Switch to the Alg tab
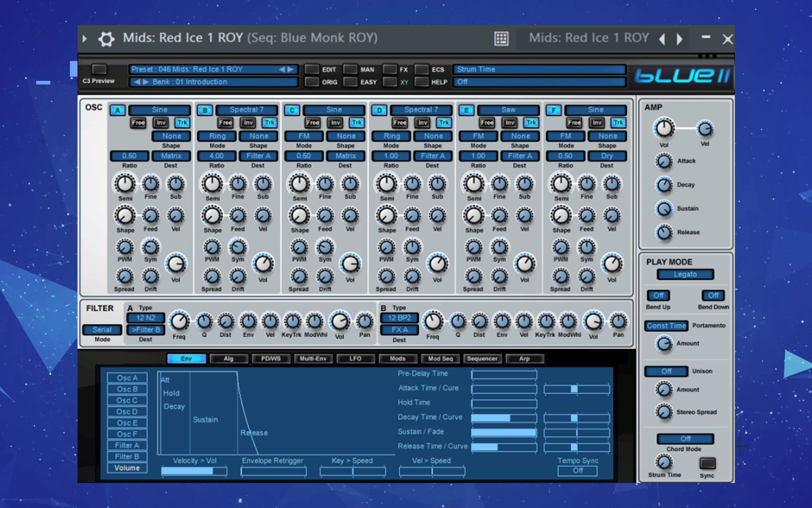This screenshot has height=508, width=812. pos(228,359)
